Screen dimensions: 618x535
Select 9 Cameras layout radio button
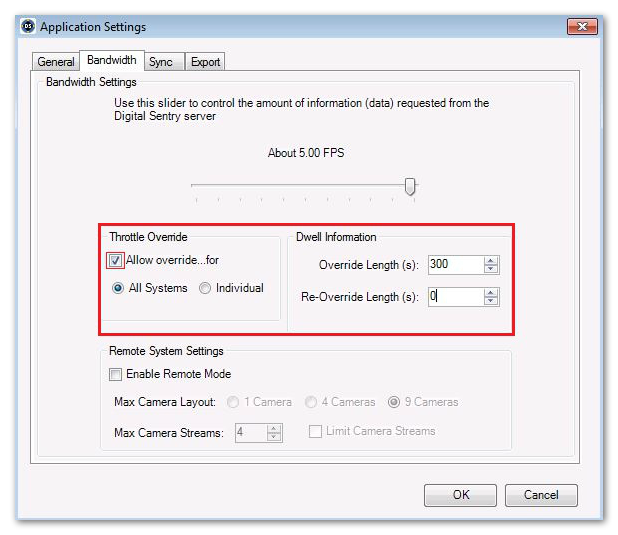coord(394,402)
